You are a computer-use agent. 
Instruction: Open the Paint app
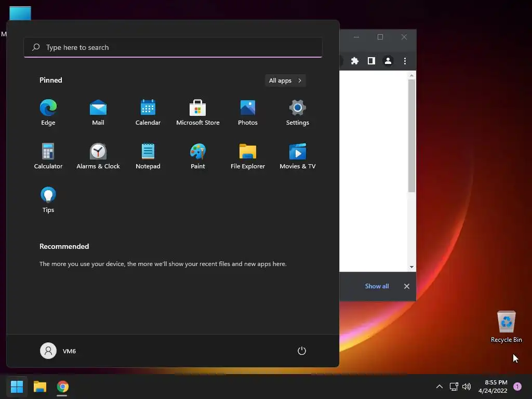coord(198,156)
